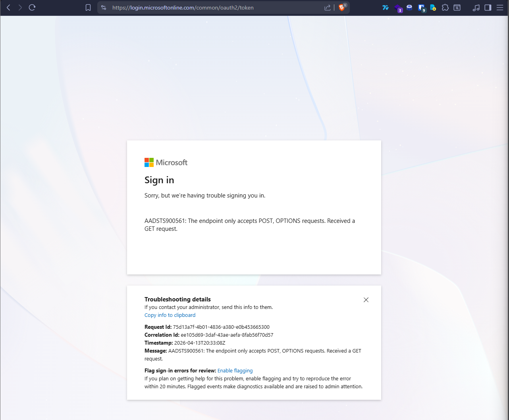Toggle the browser sidebar panel icon
Screen dimensions: 509x420
[x=488, y=7]
